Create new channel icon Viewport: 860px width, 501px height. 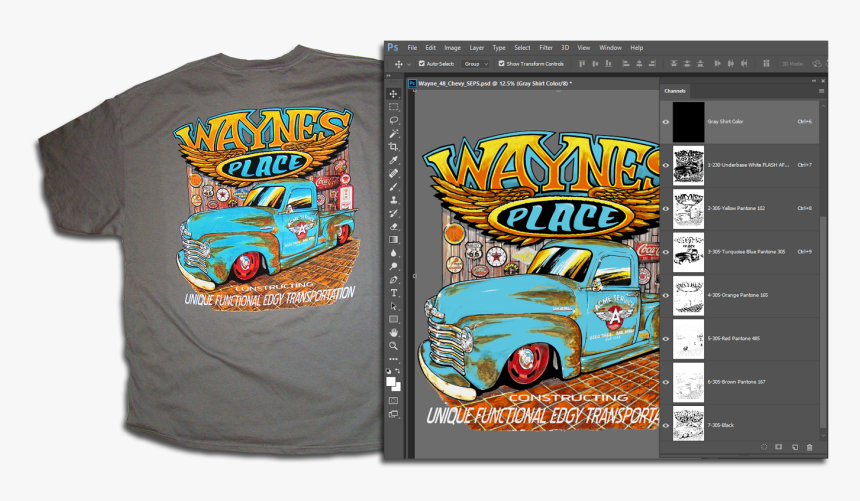point(795,447)
